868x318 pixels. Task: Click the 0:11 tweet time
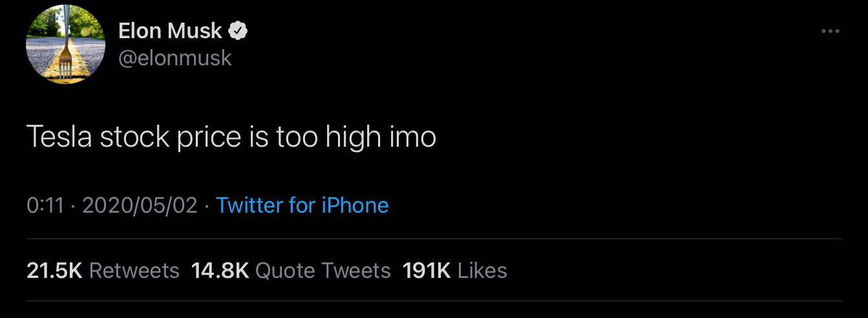point(45,206)
